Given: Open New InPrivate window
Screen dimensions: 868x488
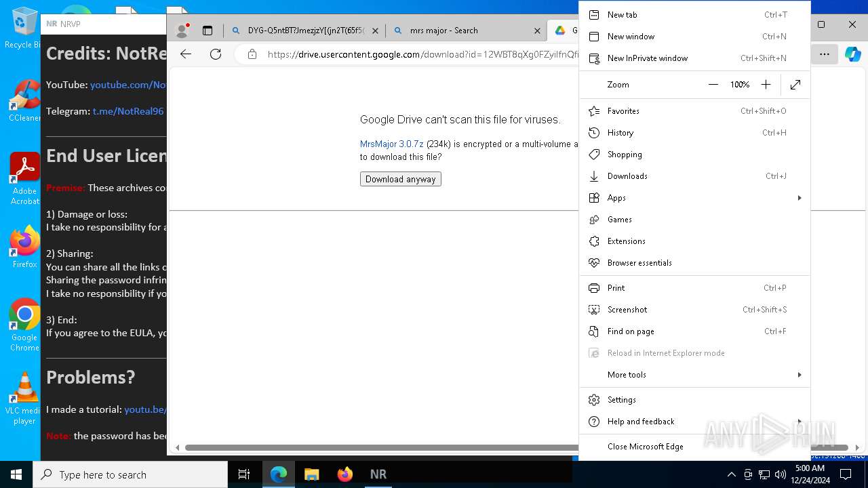Looking at the screenshot, I should click(x=695, y=58).
